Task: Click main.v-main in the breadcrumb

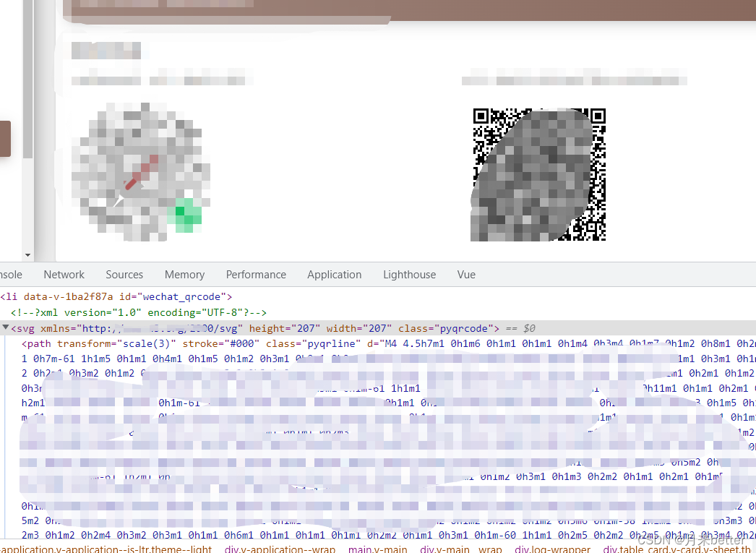Action: (378, 549)
